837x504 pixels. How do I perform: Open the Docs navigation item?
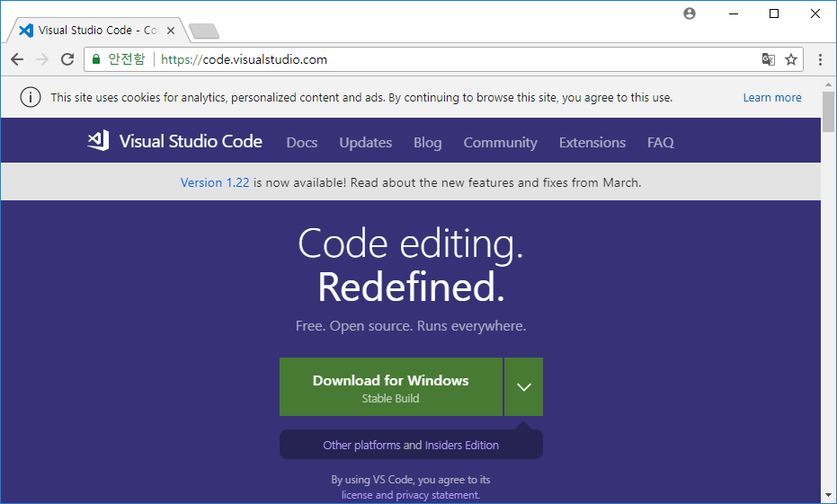point(302,142)
